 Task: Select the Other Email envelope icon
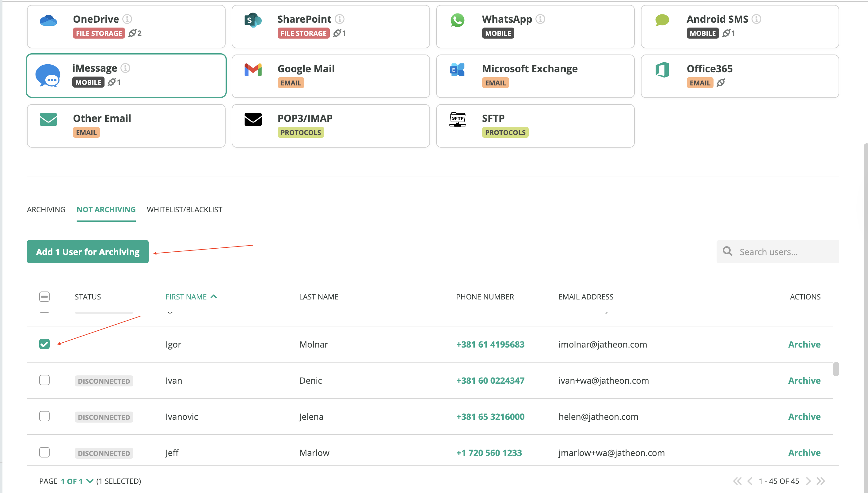pyautogui.click(x=48, y=119)
